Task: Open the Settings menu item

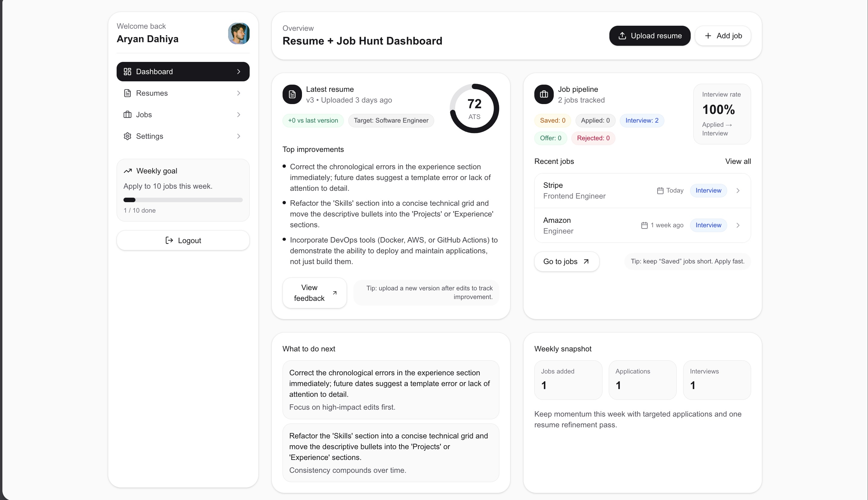Action: (183, 136)
